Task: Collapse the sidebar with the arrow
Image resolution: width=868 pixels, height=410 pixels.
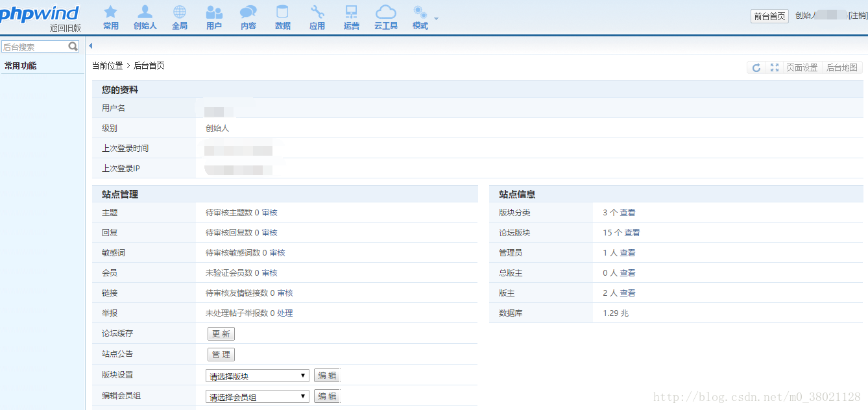Action: pos(90,45)
